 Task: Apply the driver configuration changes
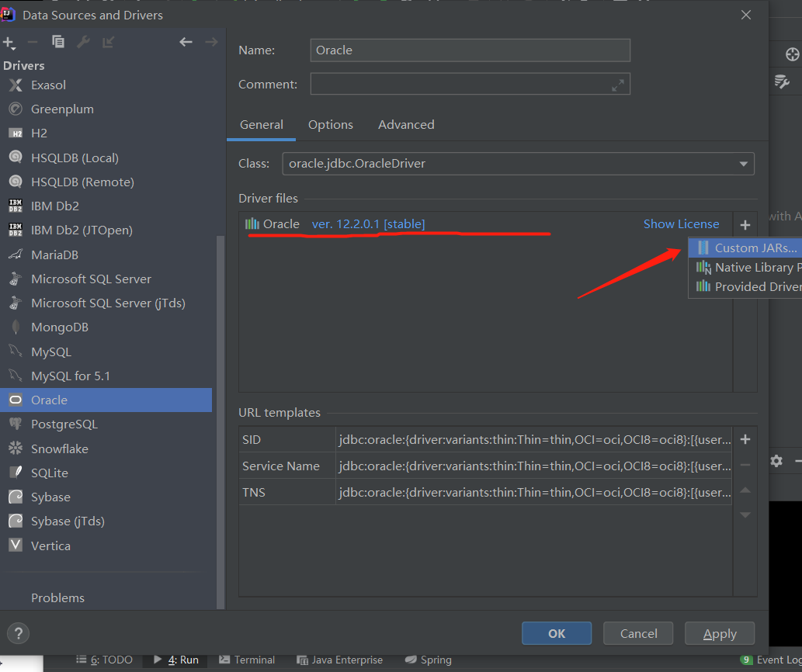coord(719,633)
